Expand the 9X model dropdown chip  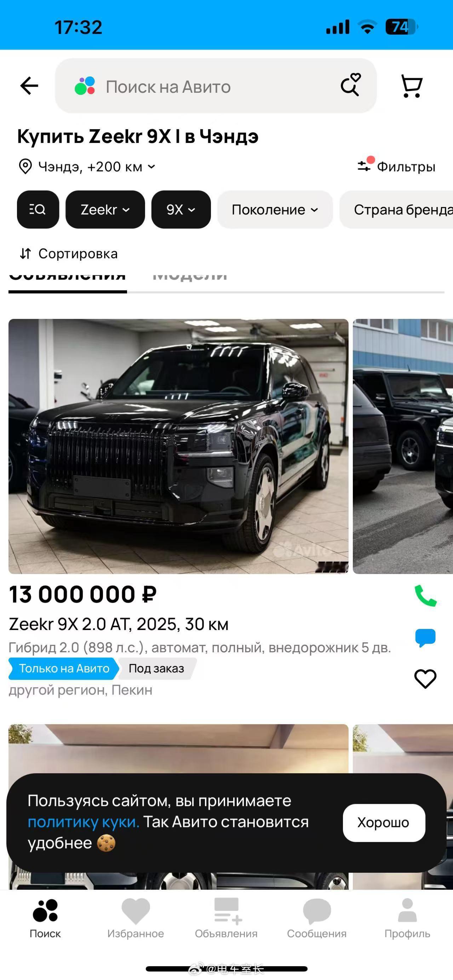[181, 210]
